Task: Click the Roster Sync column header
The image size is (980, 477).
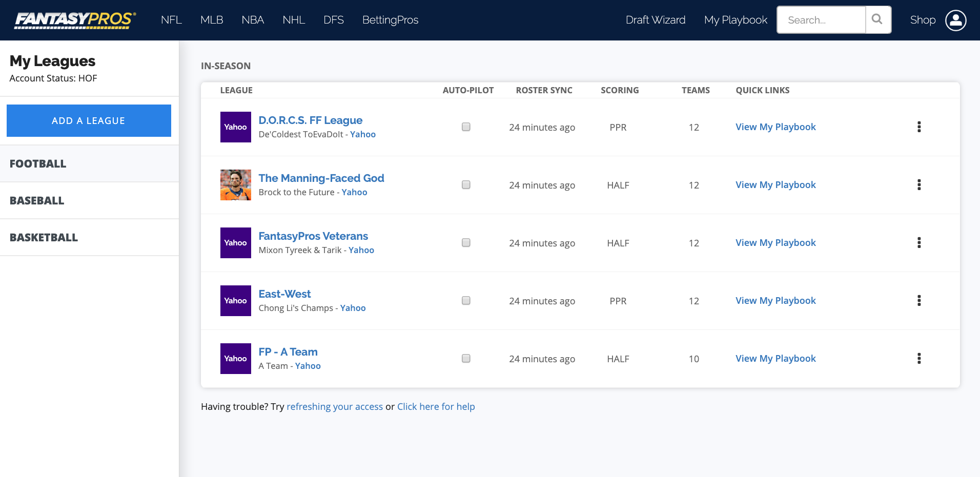Action: (x=544, y=90)
